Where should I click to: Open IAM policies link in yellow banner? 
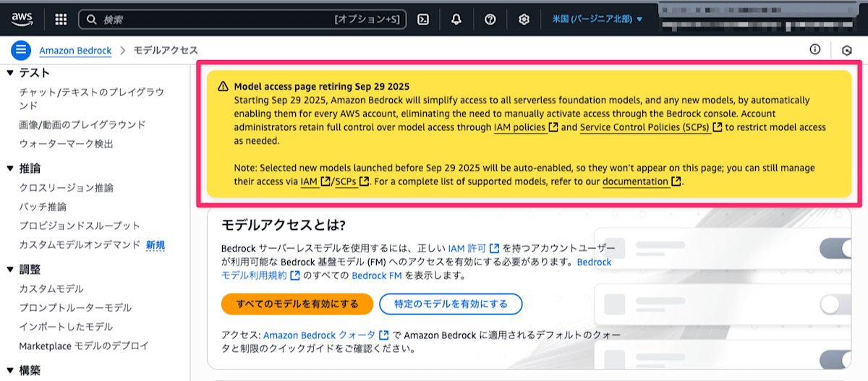click(526, 127)
